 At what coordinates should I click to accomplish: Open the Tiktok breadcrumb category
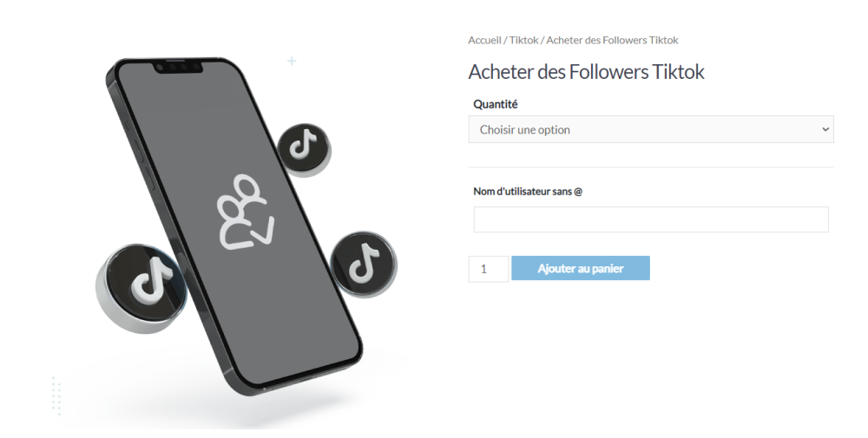coord(523,40)
